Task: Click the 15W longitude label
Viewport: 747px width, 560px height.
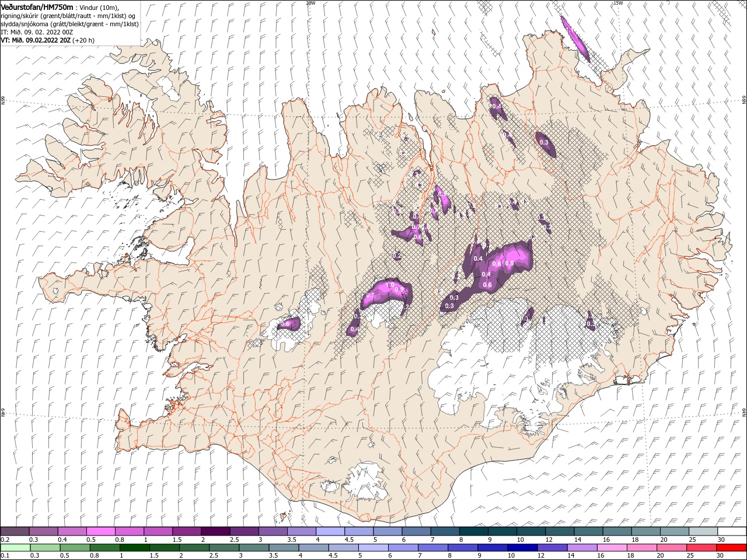Action: [618, 3]
